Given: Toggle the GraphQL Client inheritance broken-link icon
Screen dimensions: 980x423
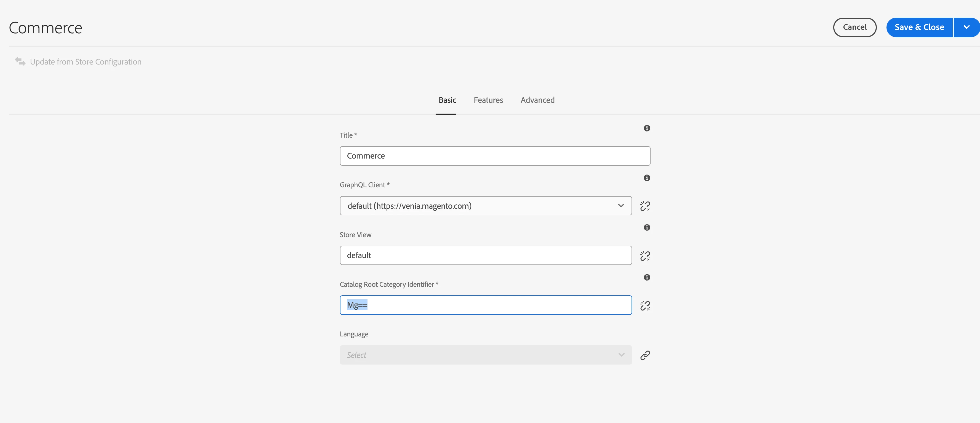Looking at the screenshot, I should click(x=645, y=206).
